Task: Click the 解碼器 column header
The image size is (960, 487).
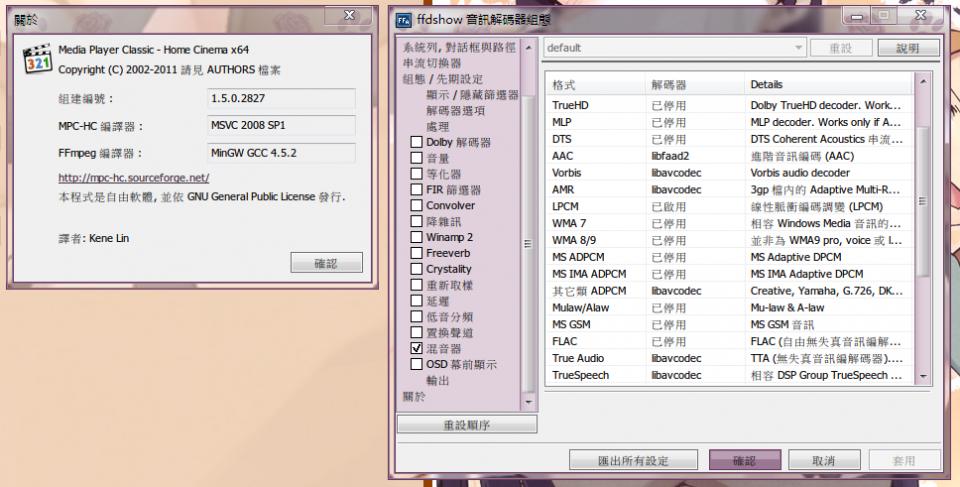Action: click(x=695, y=85)
